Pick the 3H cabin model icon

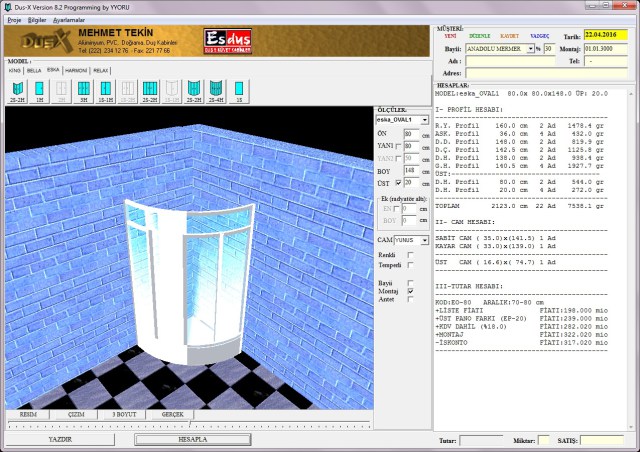[85, 89]
